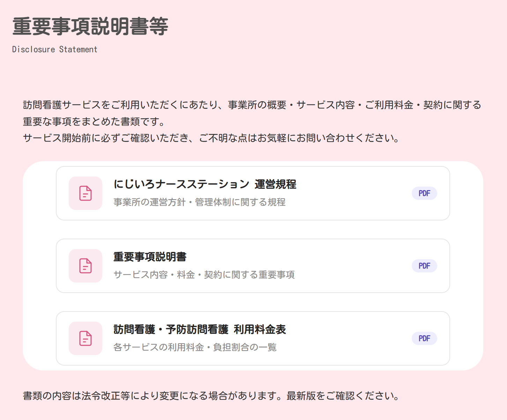Click the description サービス内容・料金・契約に関する重要事項
This screenshot has height=420, width=507.
[204, 275]
